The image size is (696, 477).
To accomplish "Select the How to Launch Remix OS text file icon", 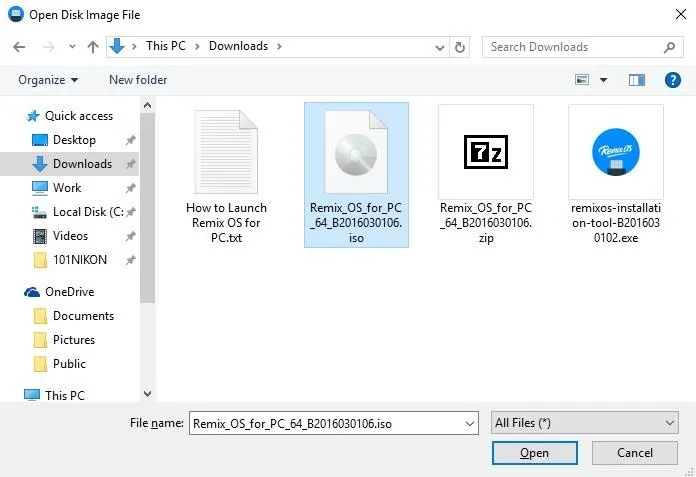I will click(226, 152).
